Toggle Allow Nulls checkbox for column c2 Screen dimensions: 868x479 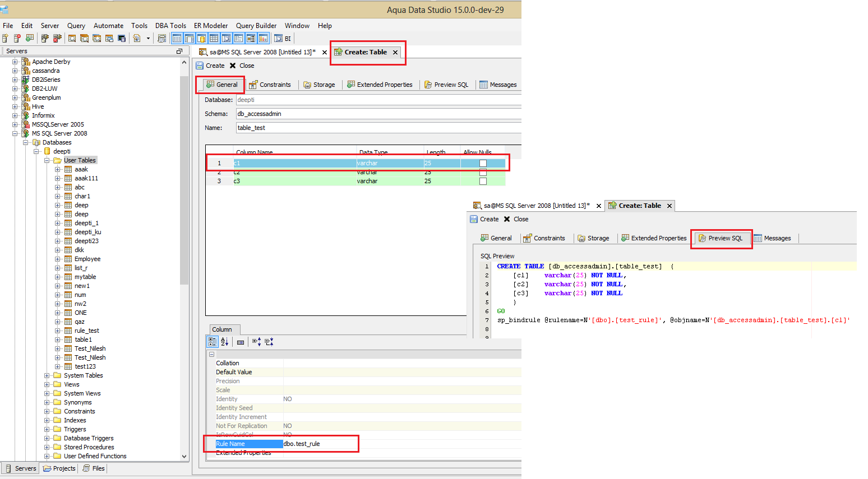point(483,173)
